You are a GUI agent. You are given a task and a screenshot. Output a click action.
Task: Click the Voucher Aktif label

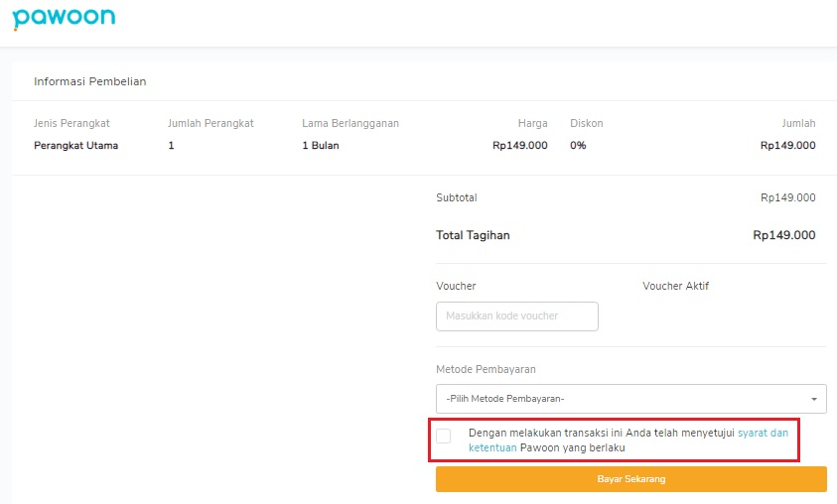675,286
